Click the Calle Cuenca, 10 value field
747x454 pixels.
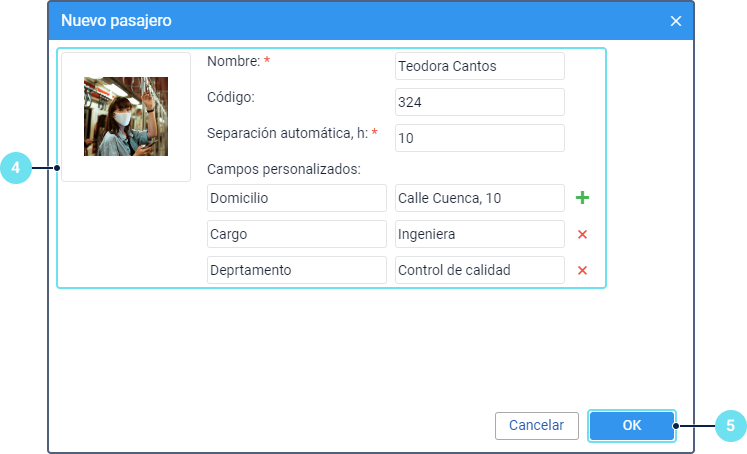(x=480, y=198)
